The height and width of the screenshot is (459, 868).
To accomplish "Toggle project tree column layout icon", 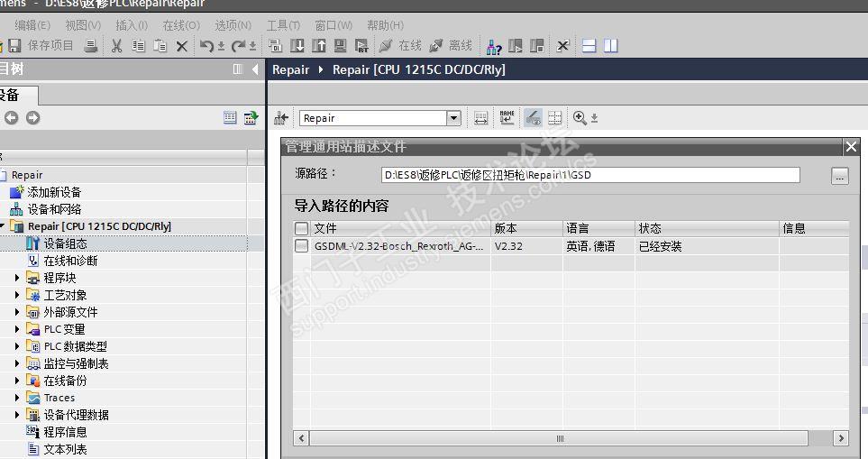I will [x=237, y=69].
